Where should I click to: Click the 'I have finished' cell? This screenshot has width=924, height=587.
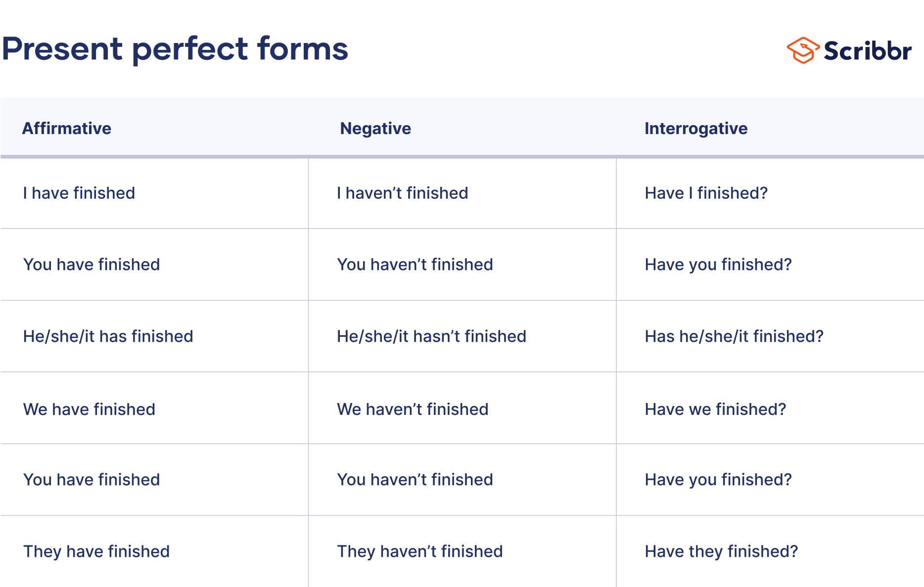click(79, 193)
